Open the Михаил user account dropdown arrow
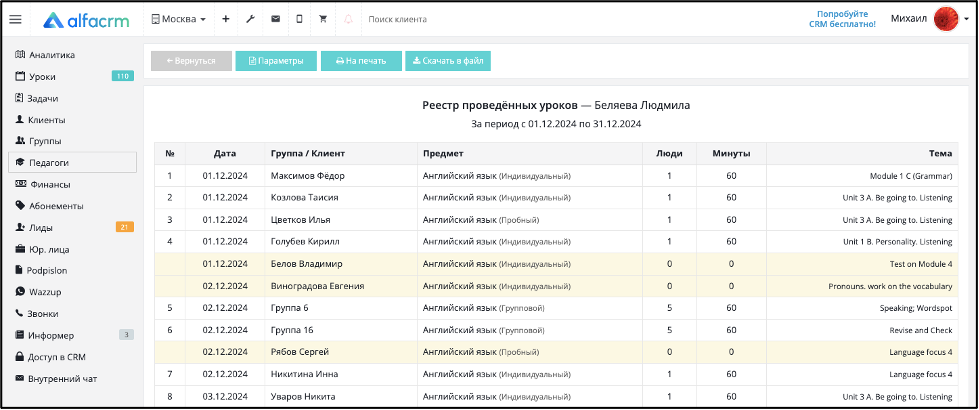979x410 pixels. [966, 19]
